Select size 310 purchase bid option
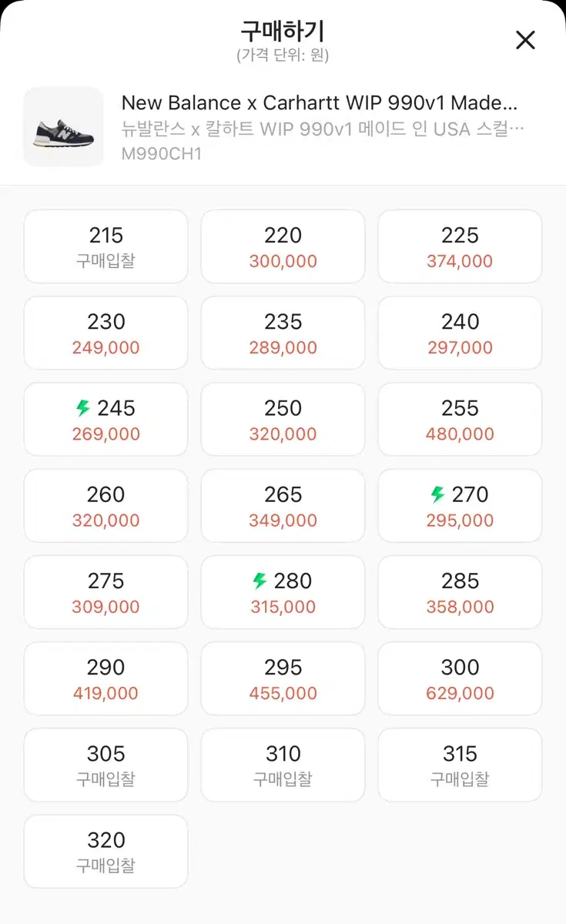Viewport: 566px width, 924px height. coord(283,765)
